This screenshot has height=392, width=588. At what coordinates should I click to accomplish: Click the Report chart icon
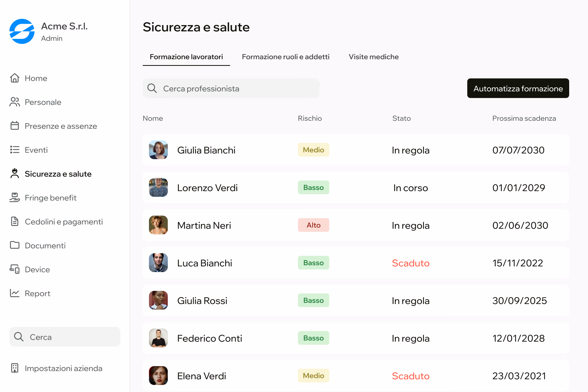15,293
